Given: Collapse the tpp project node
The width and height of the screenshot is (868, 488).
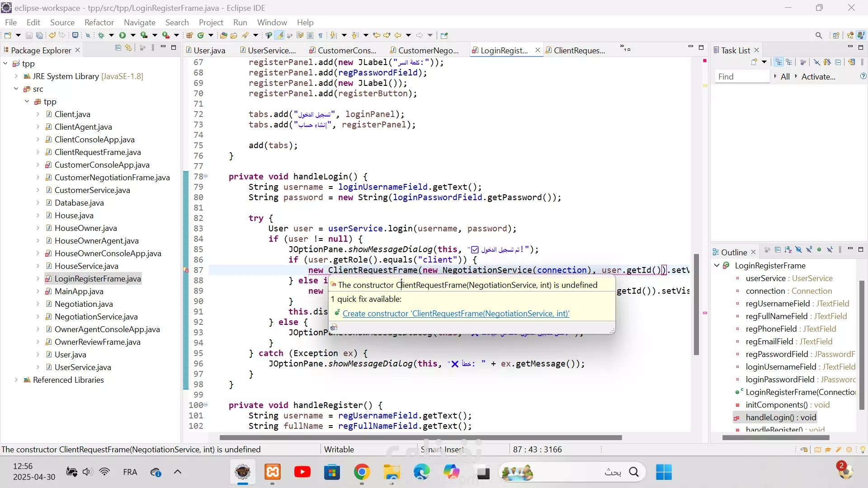Looking at the screenshot, I should coord(5,63).
